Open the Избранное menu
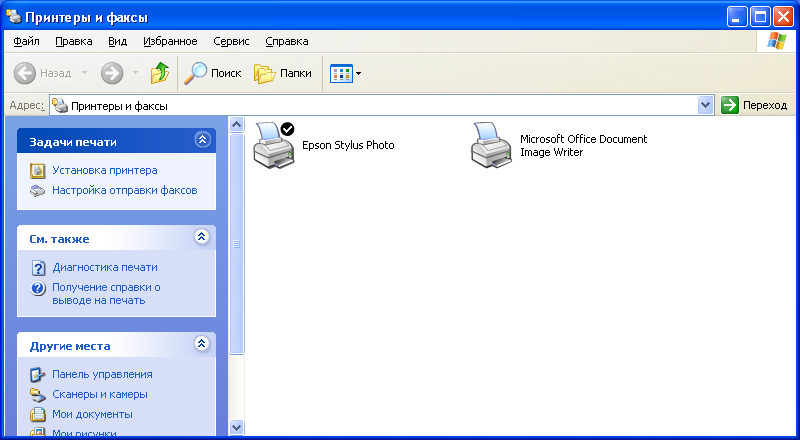The height and width of the screenshot is (440, 800). point(170,41)
